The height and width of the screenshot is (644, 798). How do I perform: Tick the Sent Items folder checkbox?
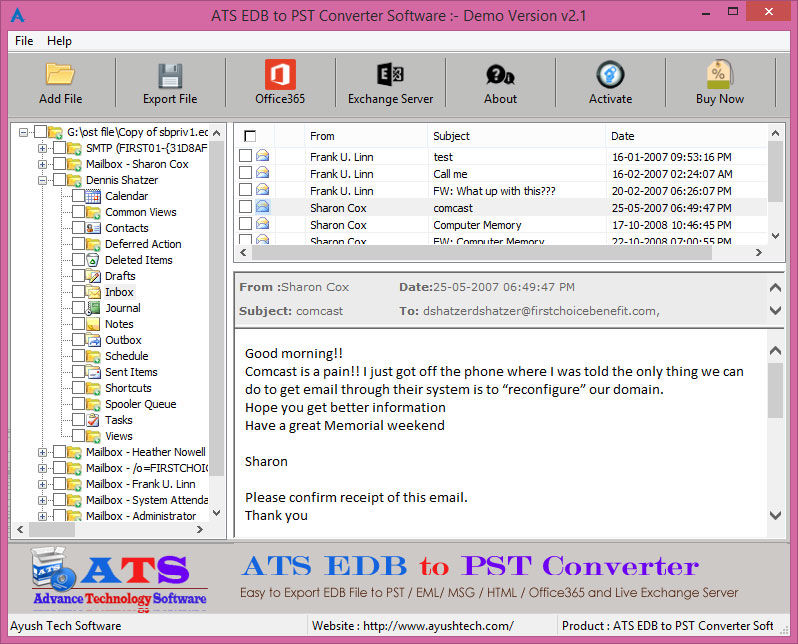[78, 372]
